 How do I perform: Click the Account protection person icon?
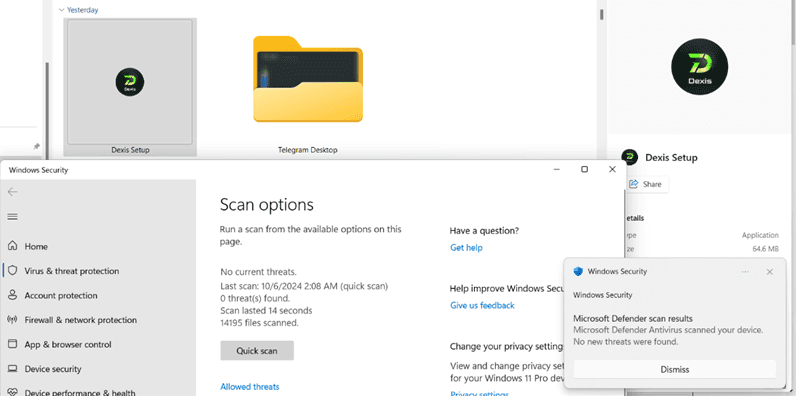coord(13,295)
